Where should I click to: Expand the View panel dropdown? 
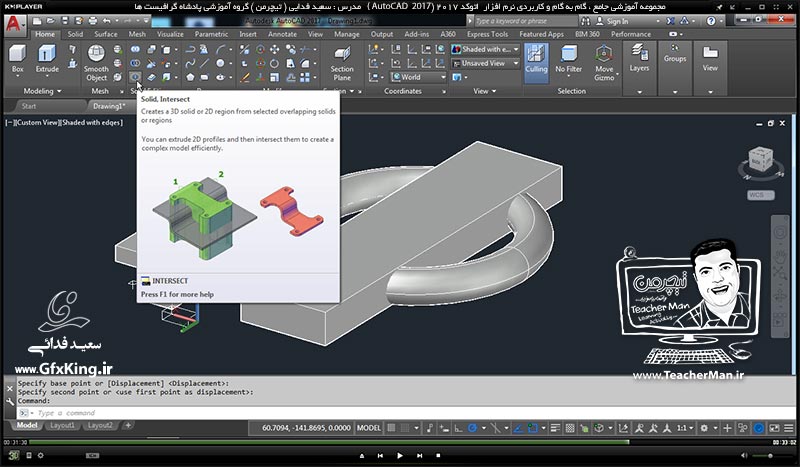coord(484,91)
